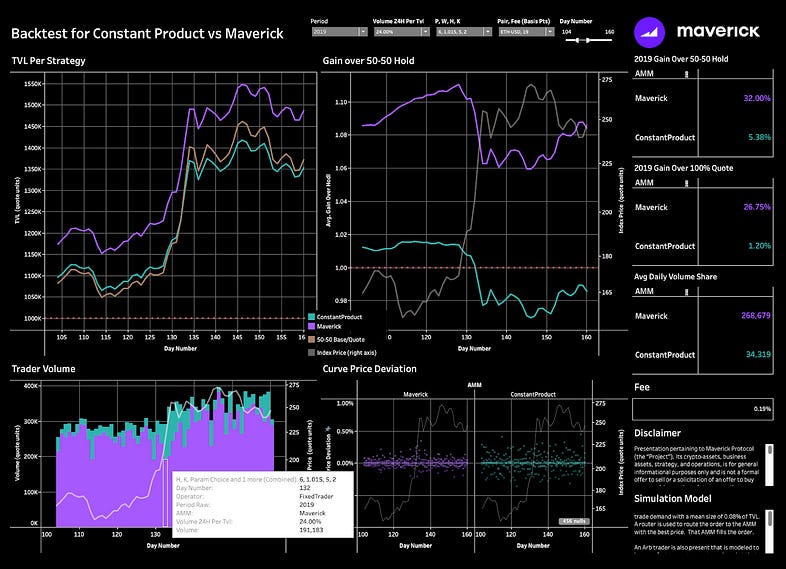
Task: Sort AMM in Avg Daily Volume Share table
Action: point(686,292)
